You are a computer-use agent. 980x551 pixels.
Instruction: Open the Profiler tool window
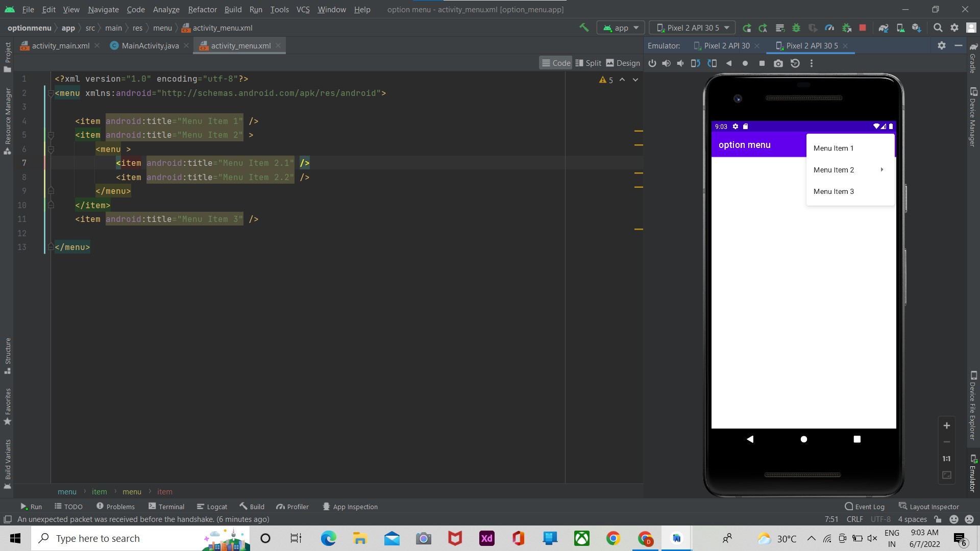[292, 507]
